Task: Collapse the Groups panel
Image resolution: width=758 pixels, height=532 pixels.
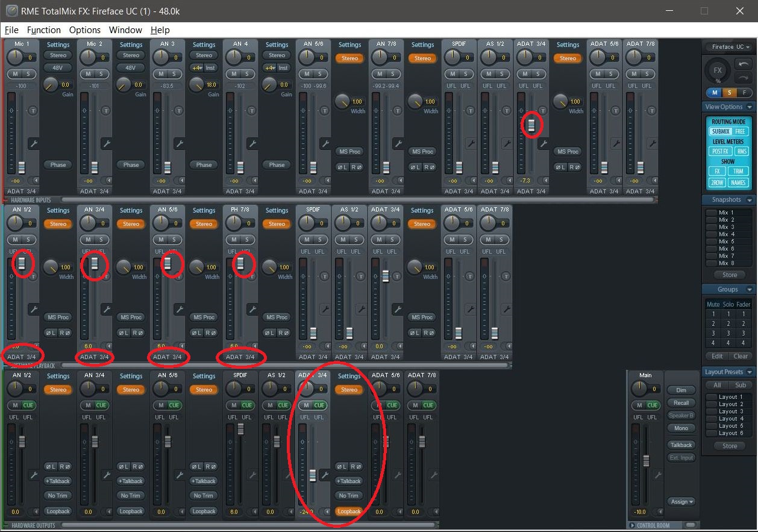Action: (750, 289)
